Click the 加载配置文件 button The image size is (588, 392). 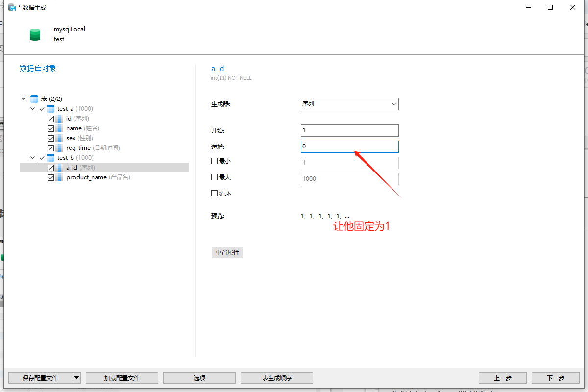tap(122, 378)
